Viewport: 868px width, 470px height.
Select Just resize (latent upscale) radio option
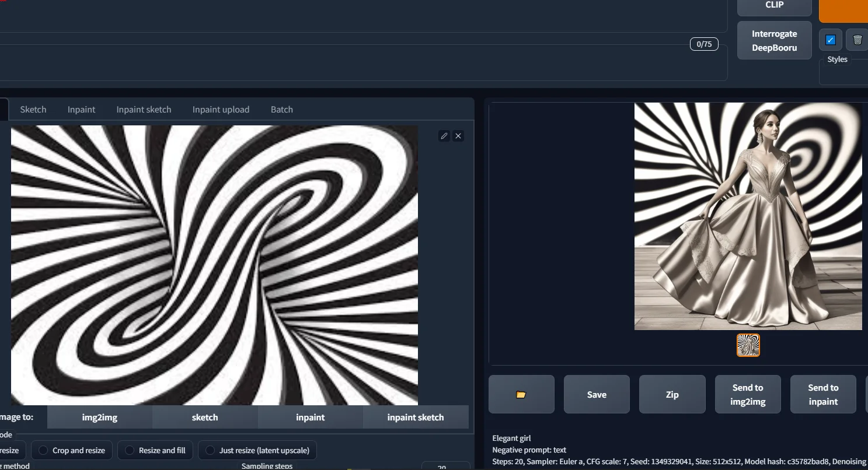257,450
